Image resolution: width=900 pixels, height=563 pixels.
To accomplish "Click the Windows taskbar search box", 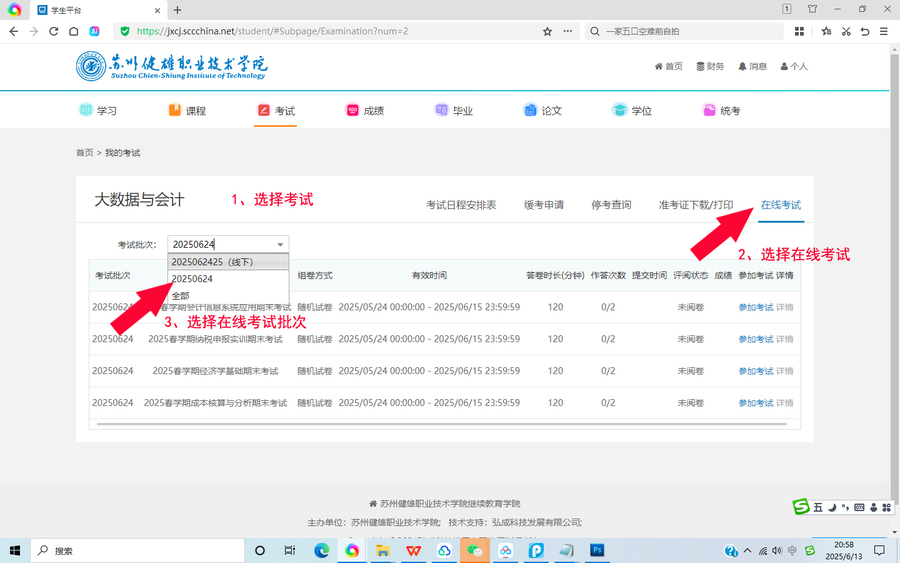I will (x=137, y=551).
